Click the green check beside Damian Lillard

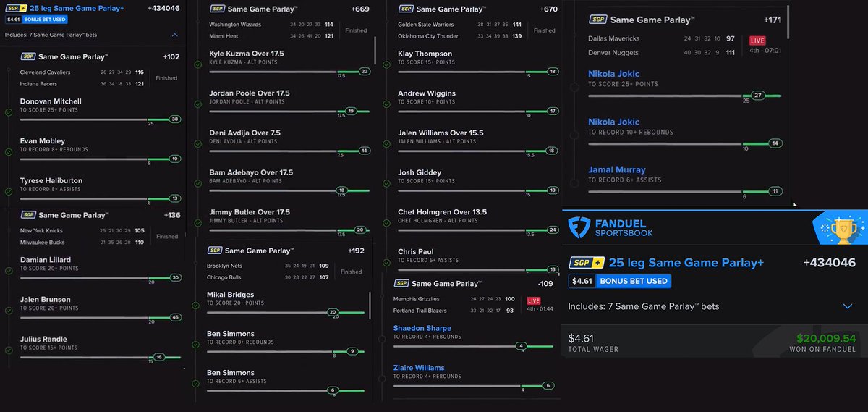[x=8, y=271]
